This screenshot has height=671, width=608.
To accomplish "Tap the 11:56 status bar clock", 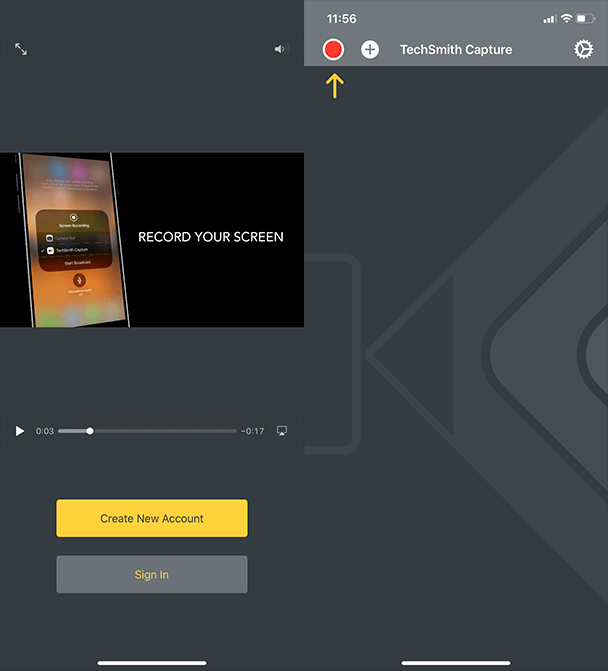I will [341, 19].
